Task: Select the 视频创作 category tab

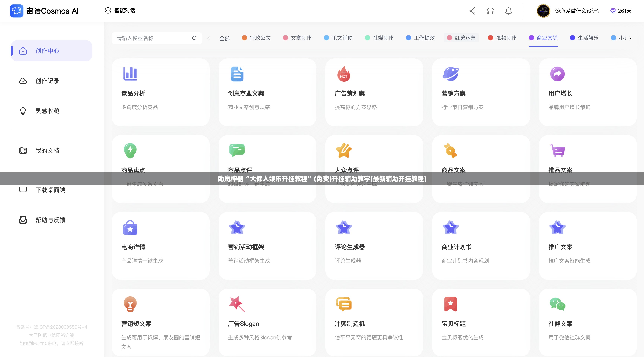Action: point(502,38)
